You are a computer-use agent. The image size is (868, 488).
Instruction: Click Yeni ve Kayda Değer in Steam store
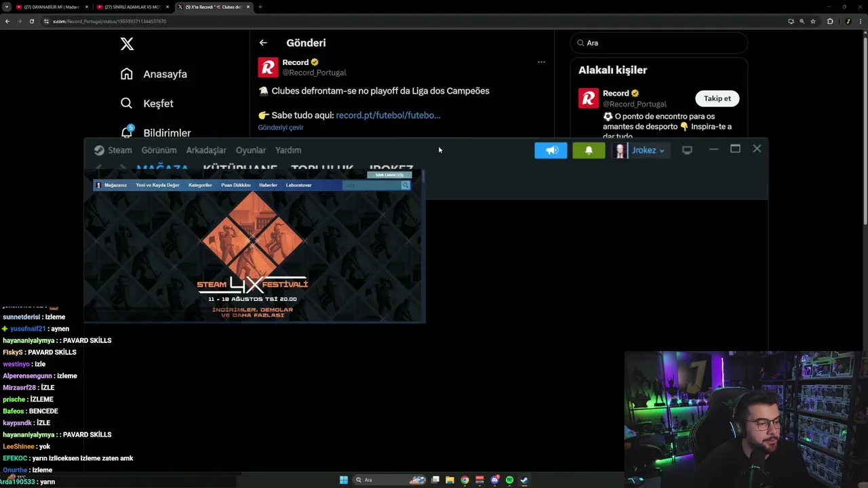coord(157,185)
